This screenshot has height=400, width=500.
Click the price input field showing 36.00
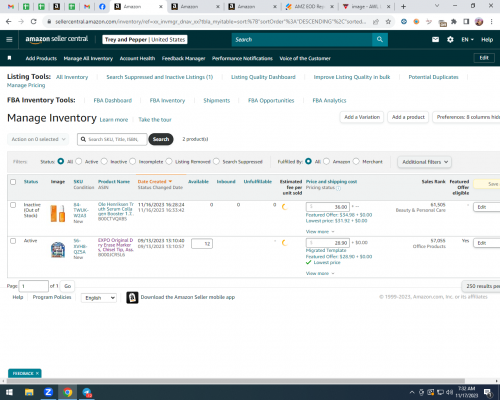point(328,207)
